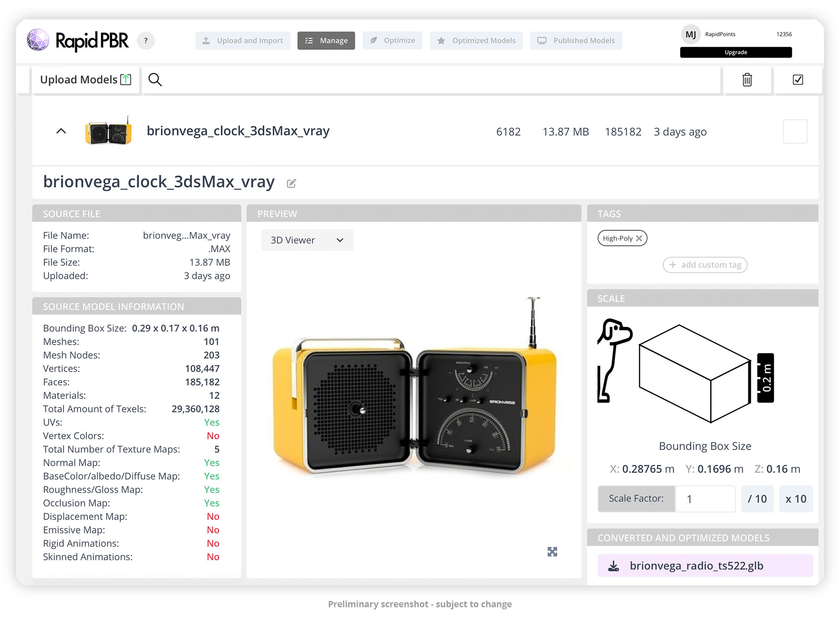Click the download icon beside glb file
Image resolution: width=840 pixels, height=622 pixels.
point(614,566)
